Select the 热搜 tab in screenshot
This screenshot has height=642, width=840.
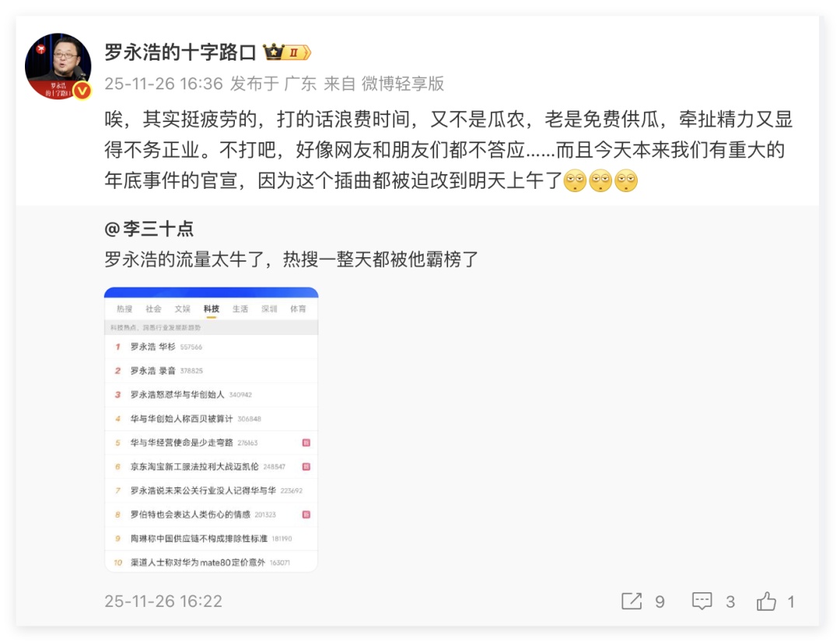point(124,309)
